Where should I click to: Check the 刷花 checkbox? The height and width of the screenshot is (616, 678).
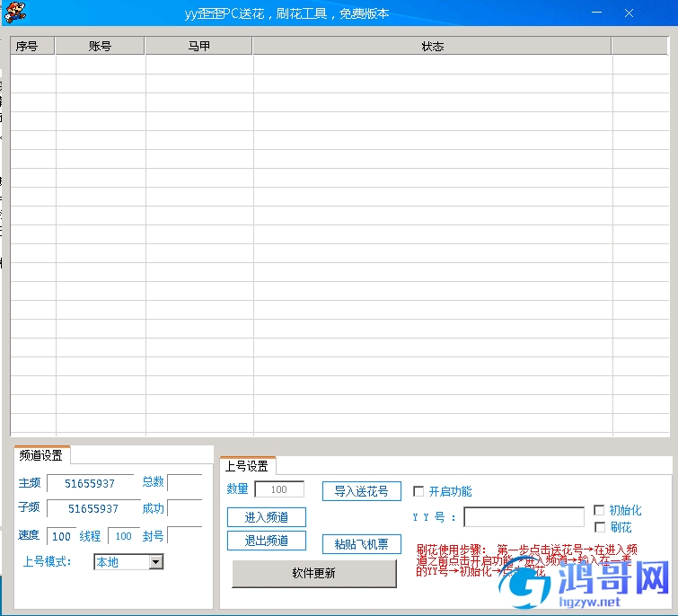[600, 527]
